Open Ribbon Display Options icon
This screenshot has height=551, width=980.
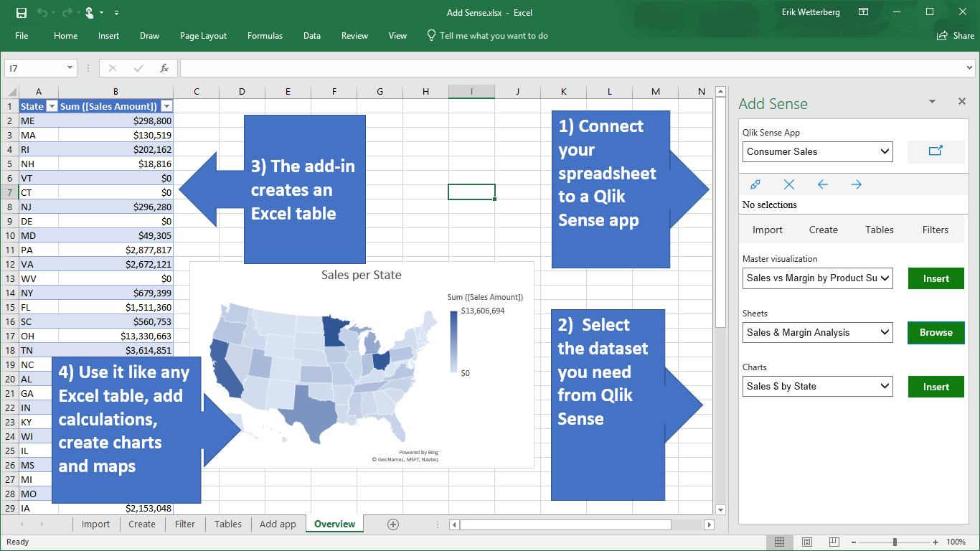click(x=863, y=12)
